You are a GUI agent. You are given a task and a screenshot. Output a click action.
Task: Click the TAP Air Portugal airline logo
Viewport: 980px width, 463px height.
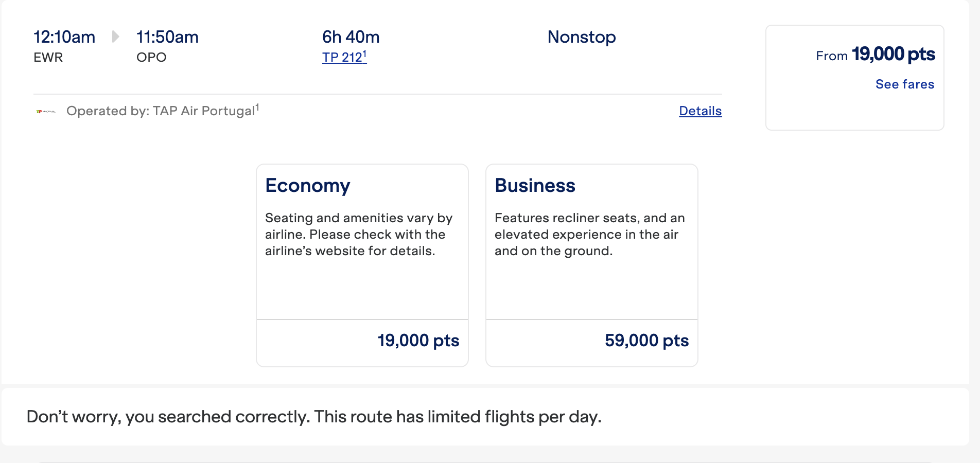click(46, 110)
